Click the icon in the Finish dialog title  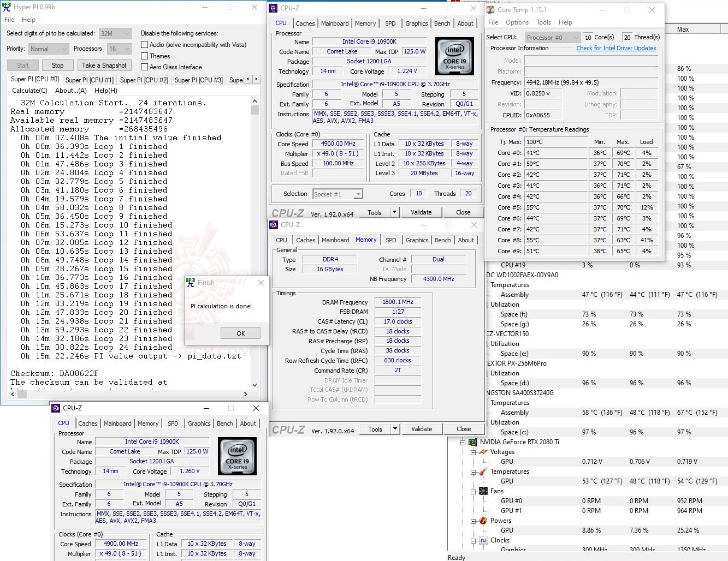click(x=191, y=283)
